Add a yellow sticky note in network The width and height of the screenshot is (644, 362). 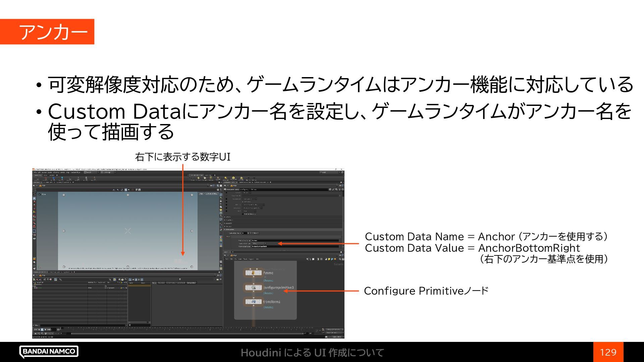tap(329, 259)
